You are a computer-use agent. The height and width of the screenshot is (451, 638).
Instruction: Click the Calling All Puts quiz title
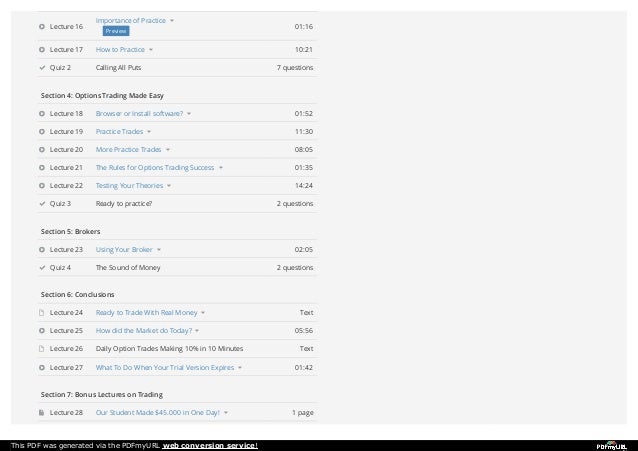tap(118, 68)
